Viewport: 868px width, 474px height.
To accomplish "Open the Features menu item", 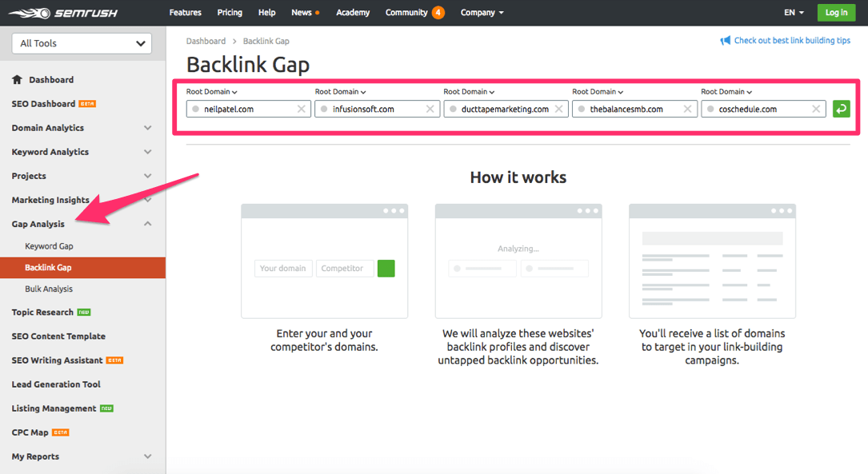I will 186,12.
